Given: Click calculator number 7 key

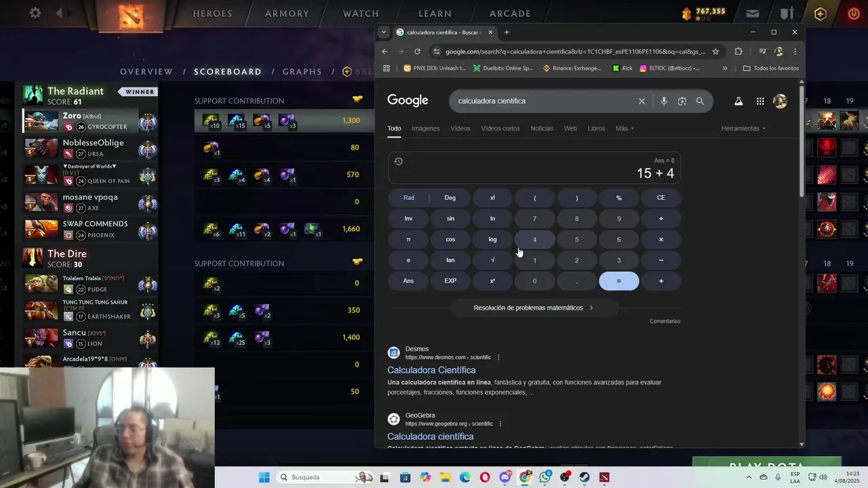Looking at the screenshot, I should click(534, 218).
